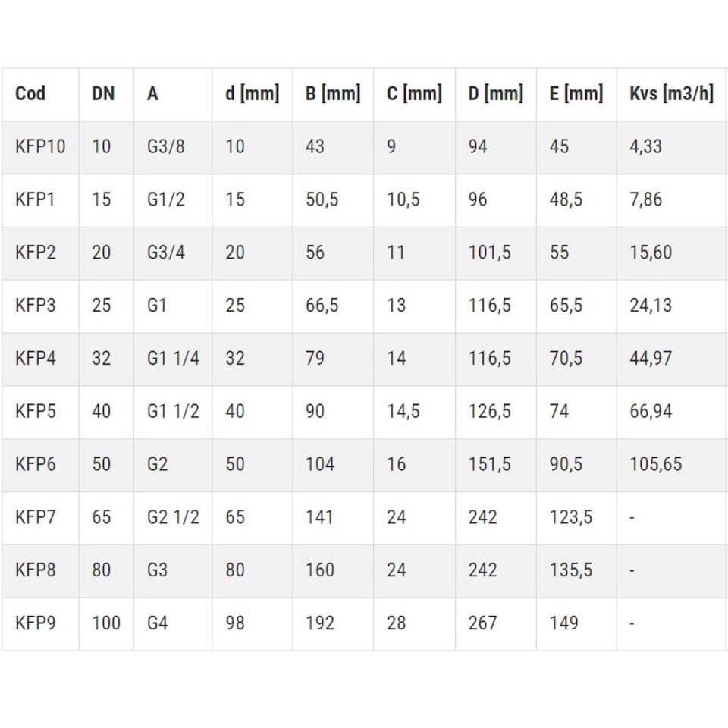
Task: Select the G1 1/4 thread cell
Action: tap(173, 359)
